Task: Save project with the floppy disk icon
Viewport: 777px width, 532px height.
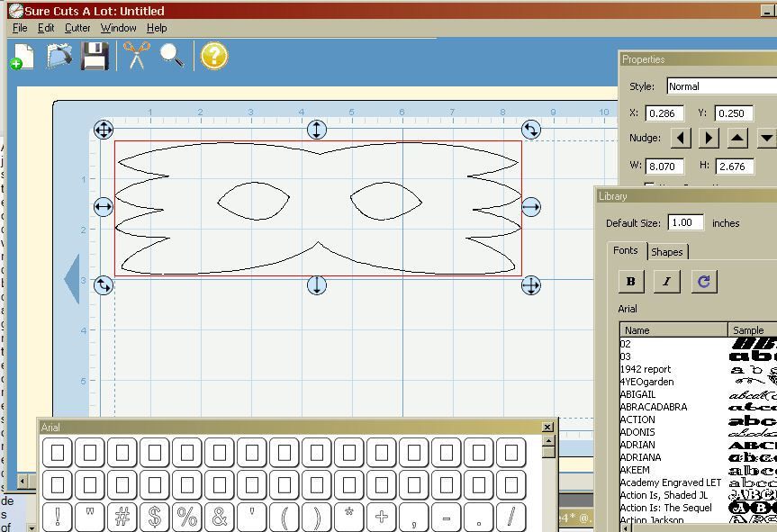Action: pos(95,56)
